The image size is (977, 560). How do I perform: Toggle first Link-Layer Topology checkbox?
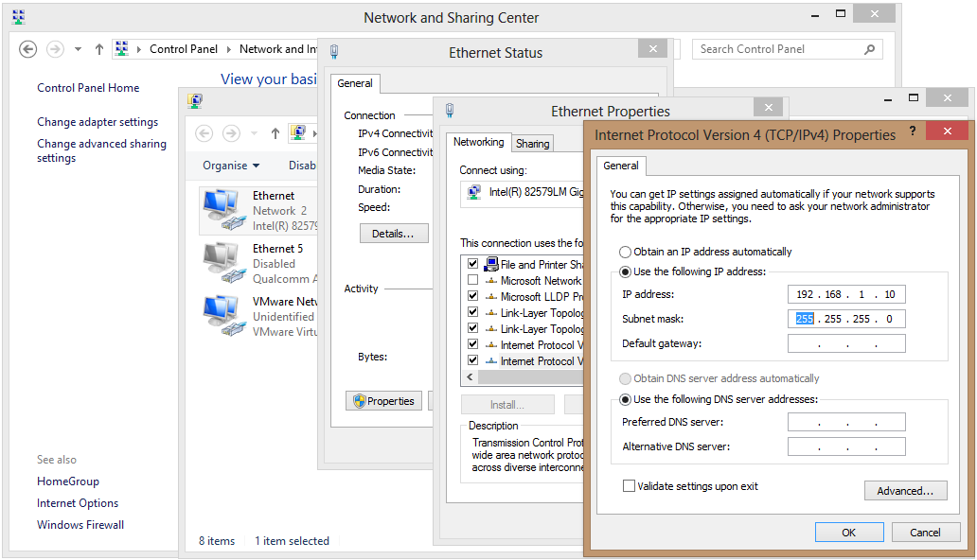pyautogui.click(x=473, y=312)
